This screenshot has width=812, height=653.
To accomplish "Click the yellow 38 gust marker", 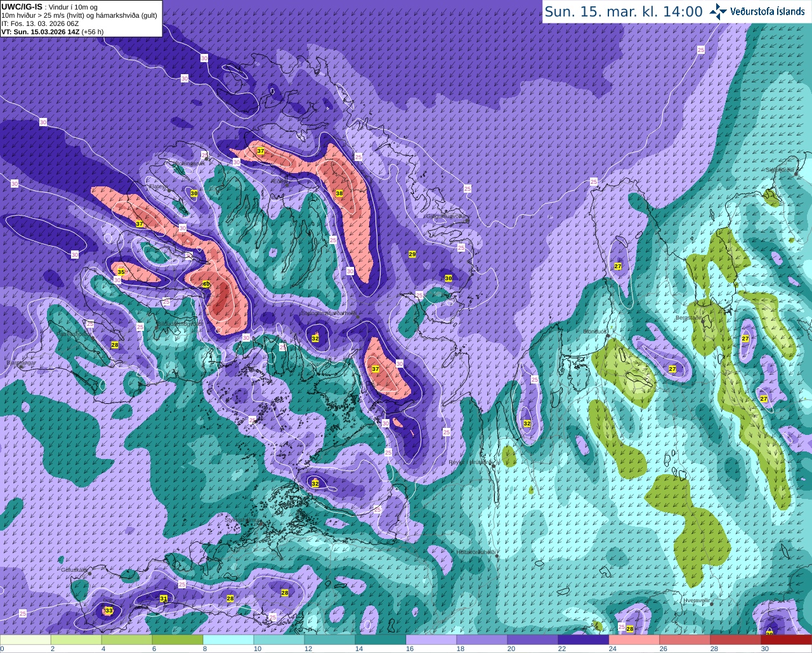I will tap(339, 193).
